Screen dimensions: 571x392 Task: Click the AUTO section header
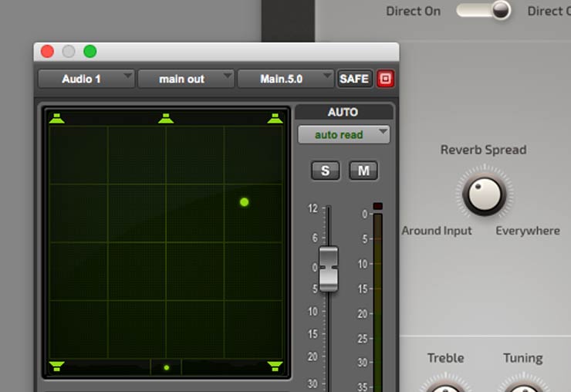click(343, 112)
